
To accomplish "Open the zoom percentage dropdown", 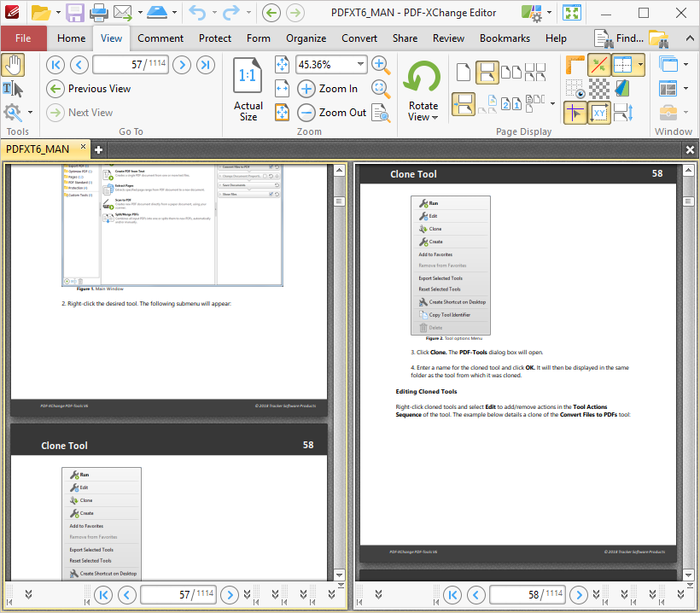I will pos(360,64).
